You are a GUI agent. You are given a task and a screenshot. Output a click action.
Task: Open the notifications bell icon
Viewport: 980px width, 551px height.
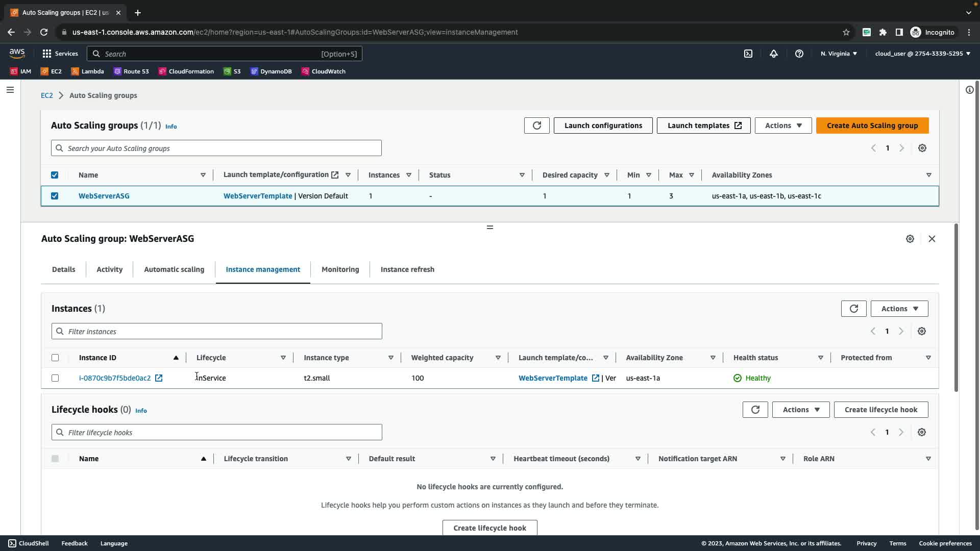coord(774,54)
